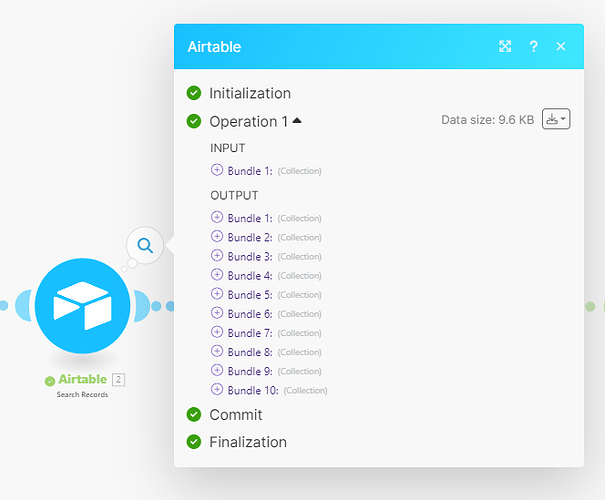The width and height of the screenshot is (605, 500).
Task: Click the module number 2 badge
Action: click(118, 380)
